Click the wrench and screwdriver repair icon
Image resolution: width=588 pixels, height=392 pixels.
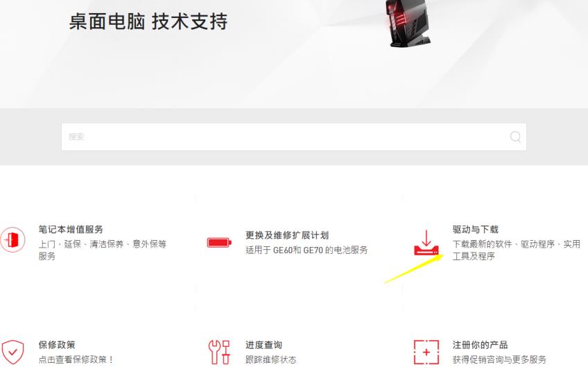tap(219, 352)
